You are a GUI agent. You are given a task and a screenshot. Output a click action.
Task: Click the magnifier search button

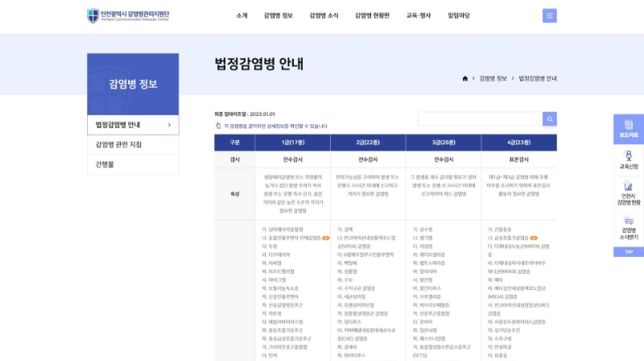pos(550,119)
